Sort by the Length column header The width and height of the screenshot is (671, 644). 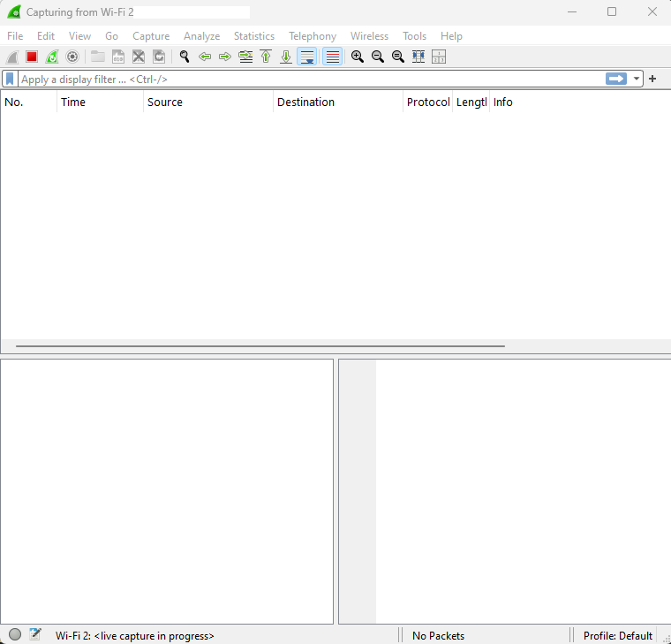coord(471,102)
